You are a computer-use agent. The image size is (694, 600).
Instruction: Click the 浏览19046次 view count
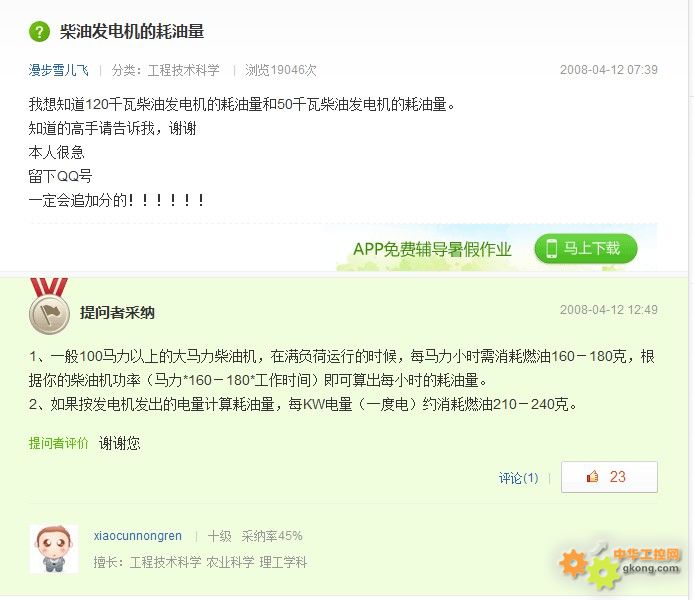(x=281, y=70)
